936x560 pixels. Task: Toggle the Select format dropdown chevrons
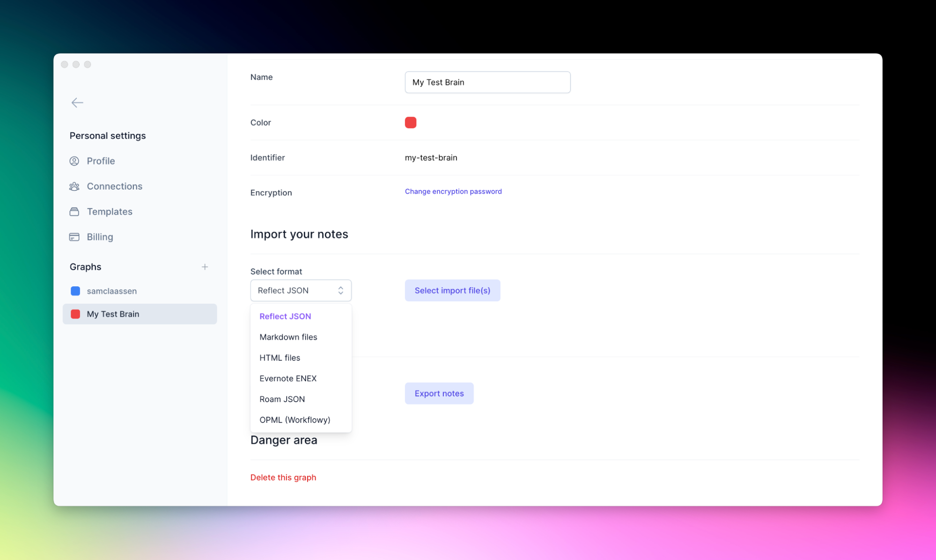point(340,291)
